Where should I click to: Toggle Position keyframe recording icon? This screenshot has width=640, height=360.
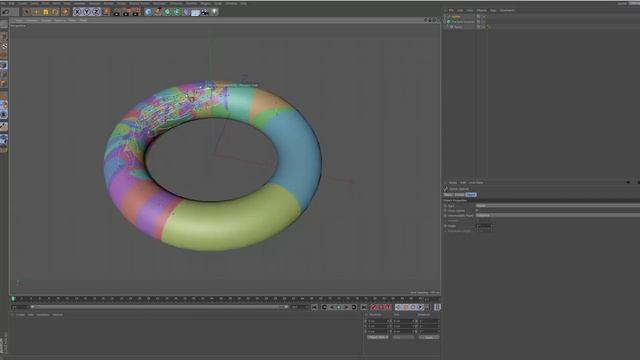pos(398,307)
